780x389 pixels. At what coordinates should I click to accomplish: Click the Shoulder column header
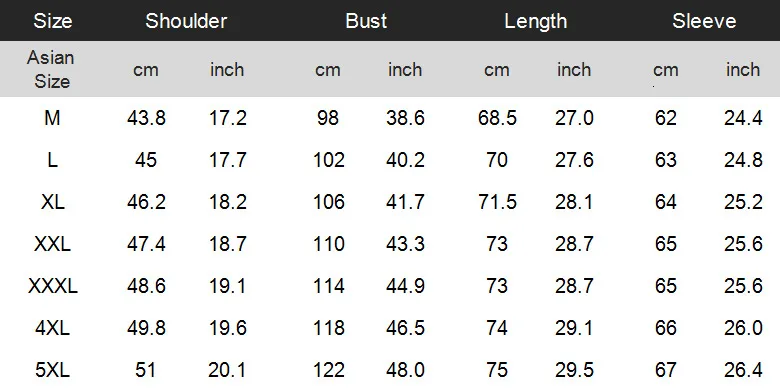click(186, 21)
